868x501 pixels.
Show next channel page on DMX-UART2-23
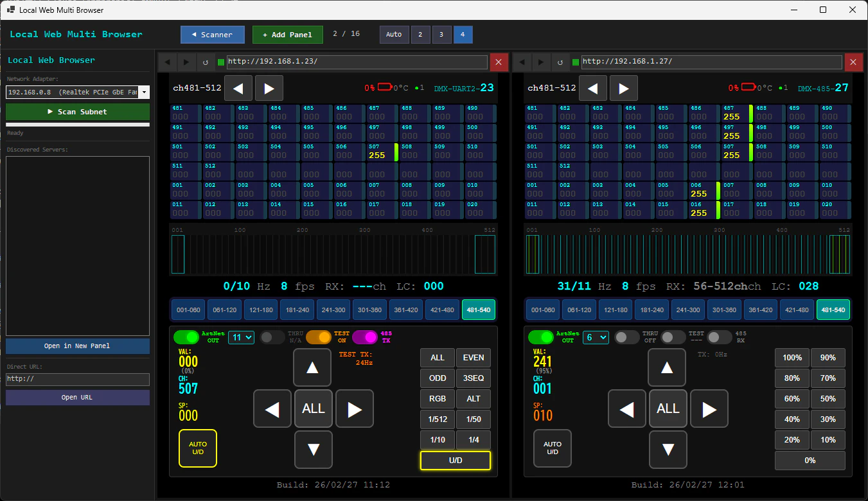pos(269,88)
